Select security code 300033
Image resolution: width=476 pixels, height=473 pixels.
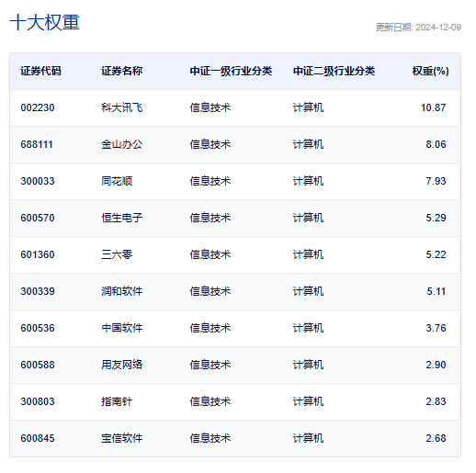[38, 181]
